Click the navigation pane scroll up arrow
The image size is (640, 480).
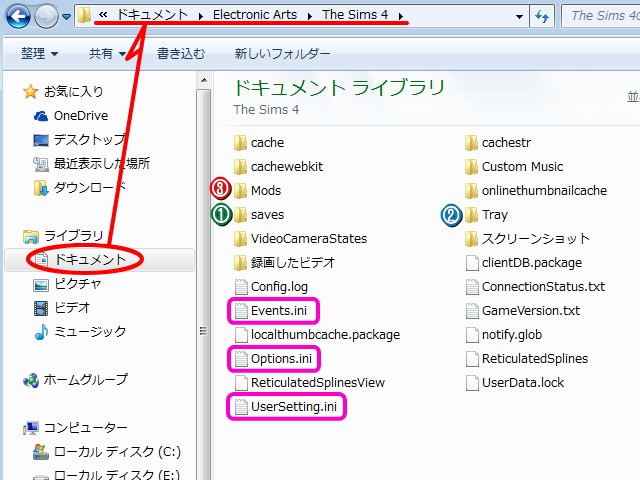point(204,80)
